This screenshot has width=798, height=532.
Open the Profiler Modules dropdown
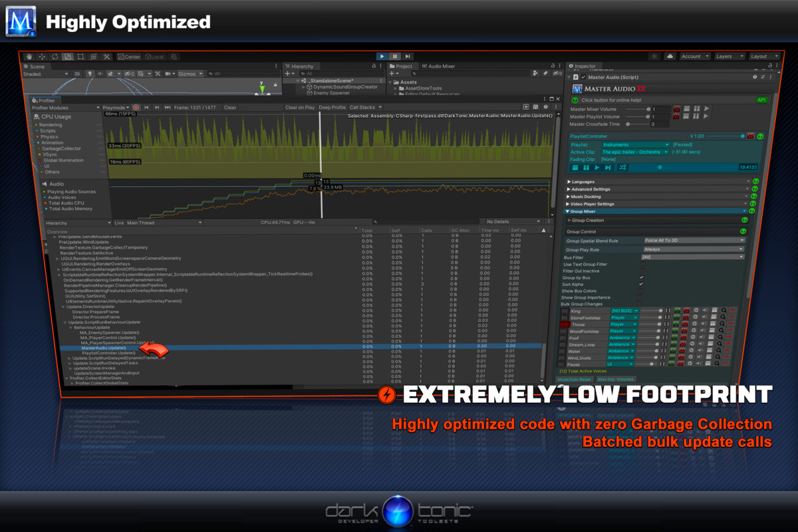click(x=65, y=107)
